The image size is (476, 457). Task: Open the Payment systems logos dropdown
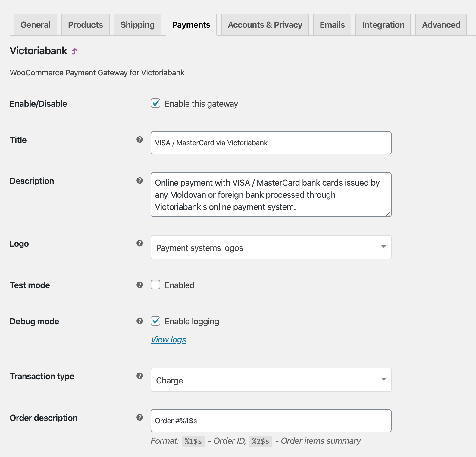pos(271,247)
